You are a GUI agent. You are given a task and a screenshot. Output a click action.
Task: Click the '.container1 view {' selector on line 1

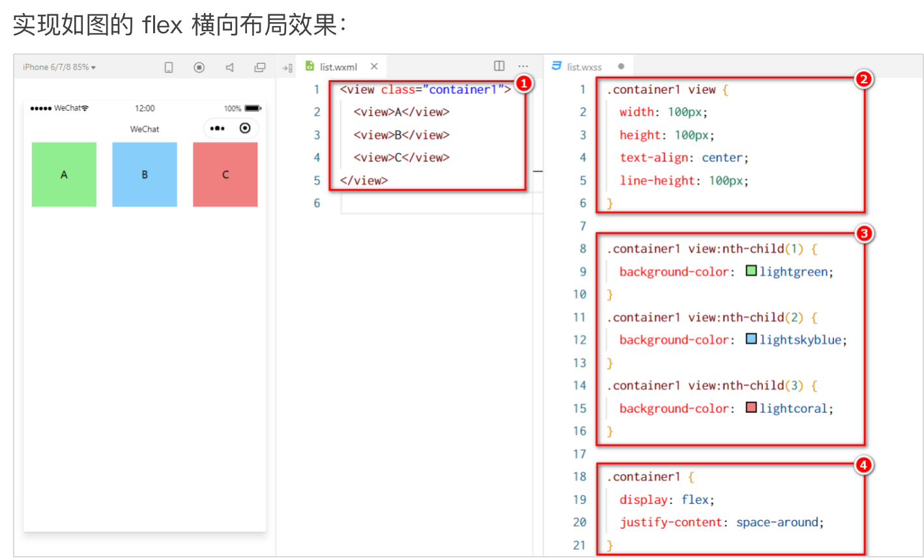pyautogui.click(x=667, y=89)
